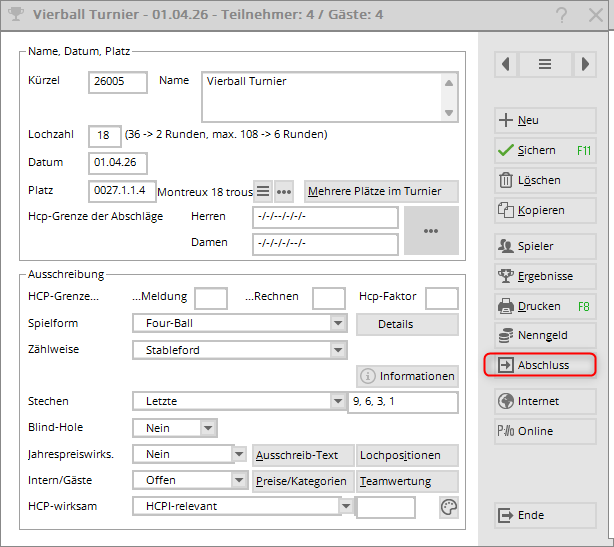Open the Blind-Hole Nein dropdown

tap(208, 428)
